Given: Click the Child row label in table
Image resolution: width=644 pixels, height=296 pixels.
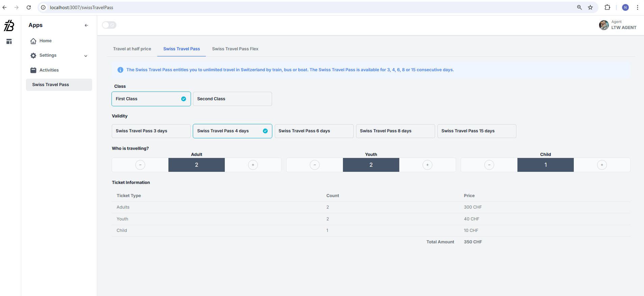Looking at the screenshot, I should pos(122,231).
